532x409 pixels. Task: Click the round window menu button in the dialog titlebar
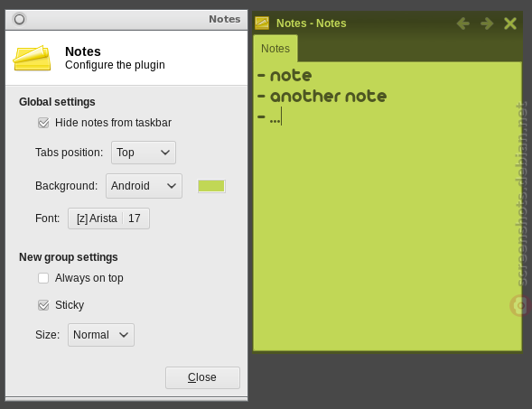pyautogui.click(x=19, y=19)
